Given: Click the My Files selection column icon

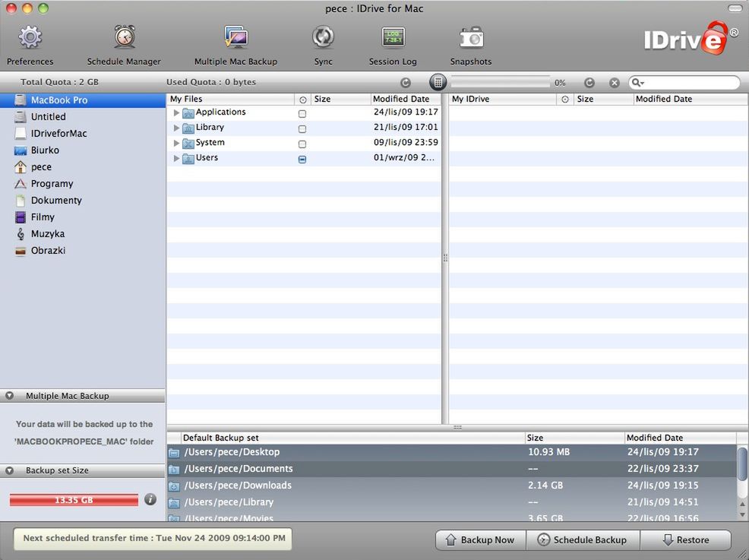Looking at the screenshot, I should (303, 100).
